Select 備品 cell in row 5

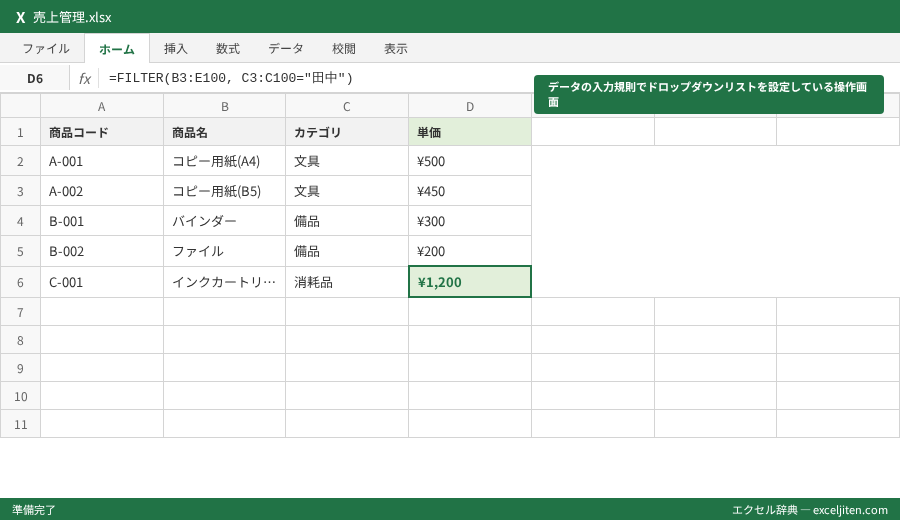click(x=347, y=251)
